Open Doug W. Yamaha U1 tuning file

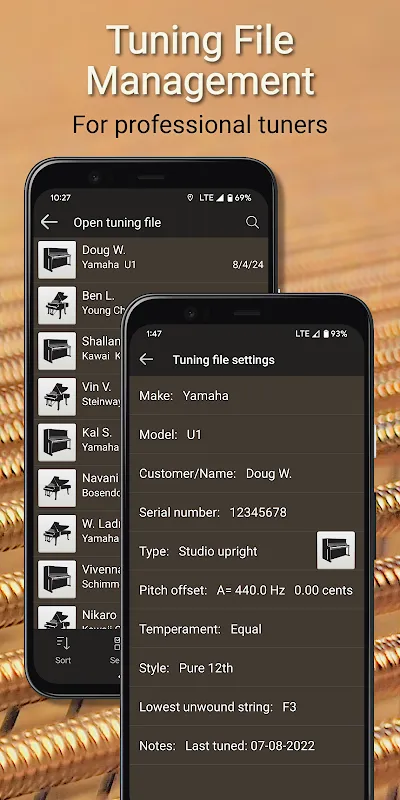tap(151, 260)
